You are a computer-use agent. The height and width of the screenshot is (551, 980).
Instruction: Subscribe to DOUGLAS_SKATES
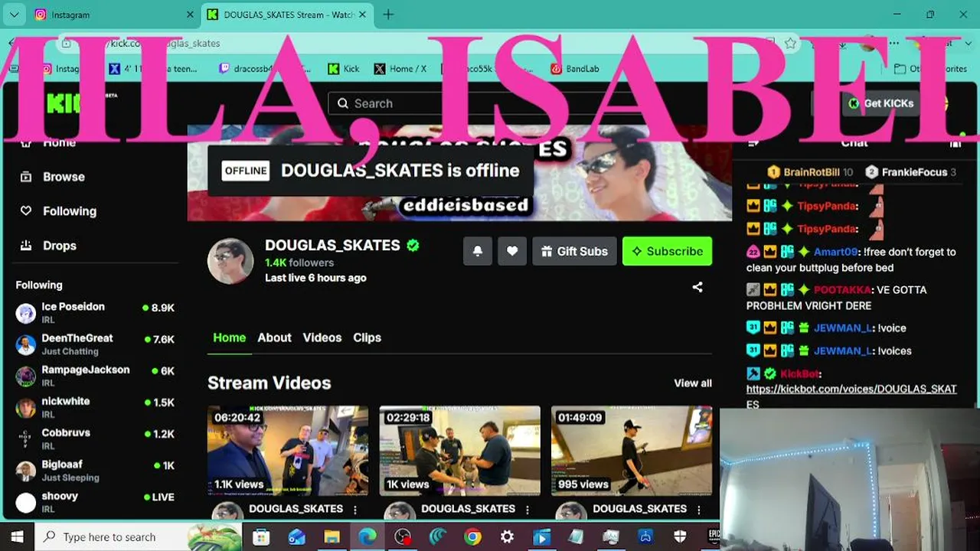click(x=667, y=251)
